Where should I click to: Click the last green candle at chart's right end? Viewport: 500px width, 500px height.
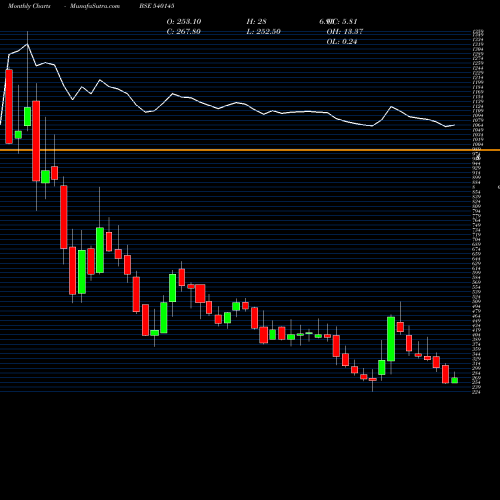pos(455,380)
